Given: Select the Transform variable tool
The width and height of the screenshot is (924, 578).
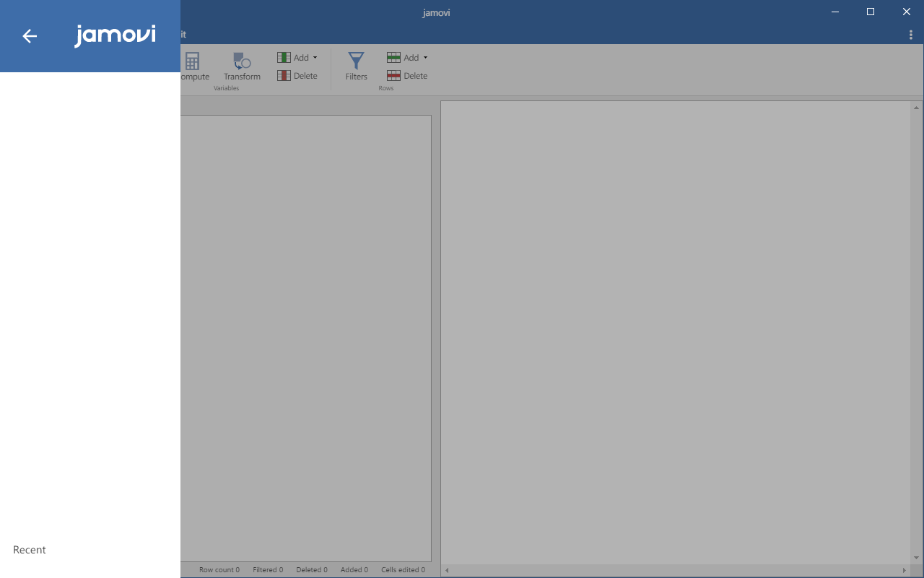Looking at the screenshot, I should (x=240, y=65).
